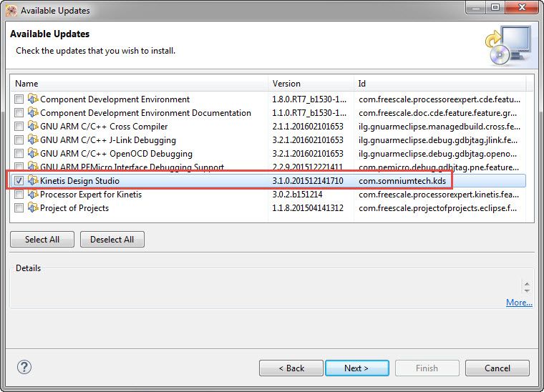Click the Kinetis Design Studio feature icon

[33, 180]
